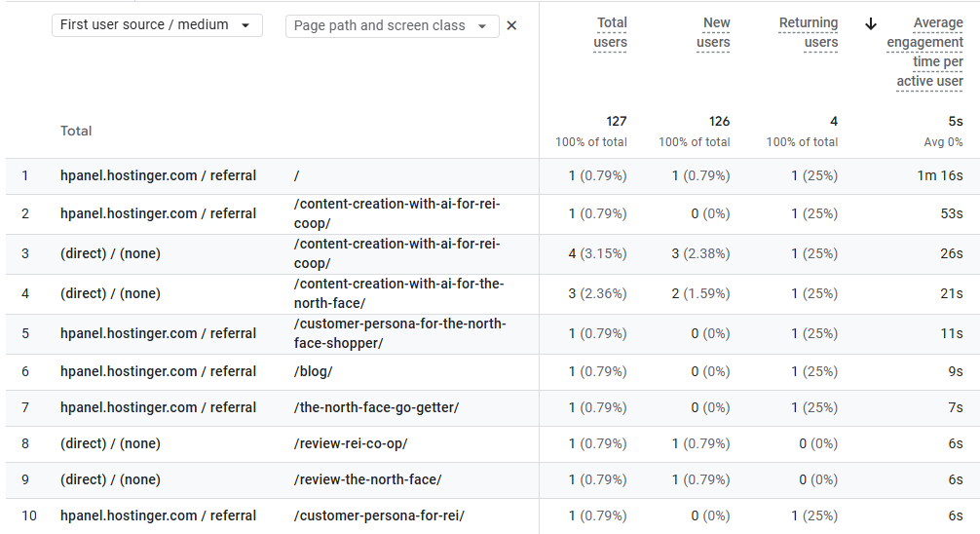
Task: Click the 1m 16s engagement time value
Action: (940, 176)
